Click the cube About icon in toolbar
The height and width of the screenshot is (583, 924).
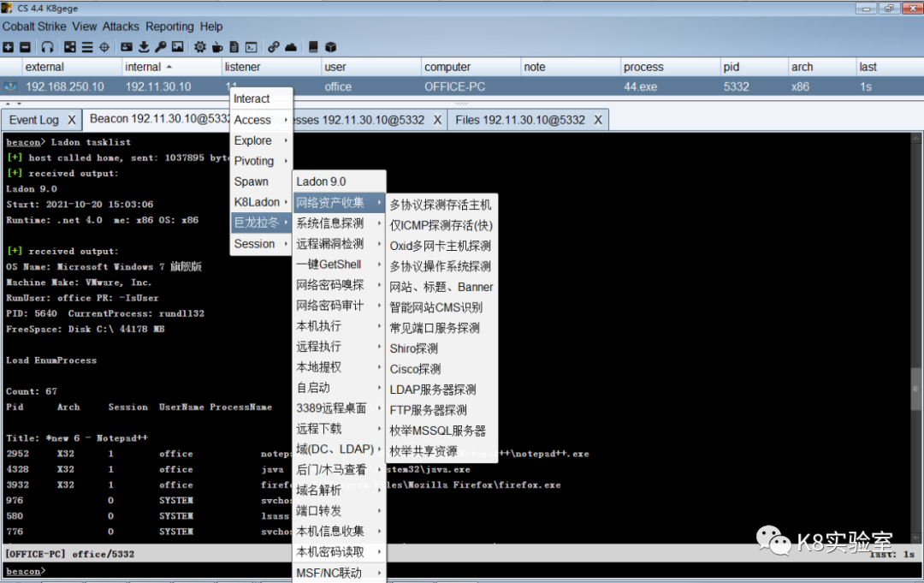330,47
